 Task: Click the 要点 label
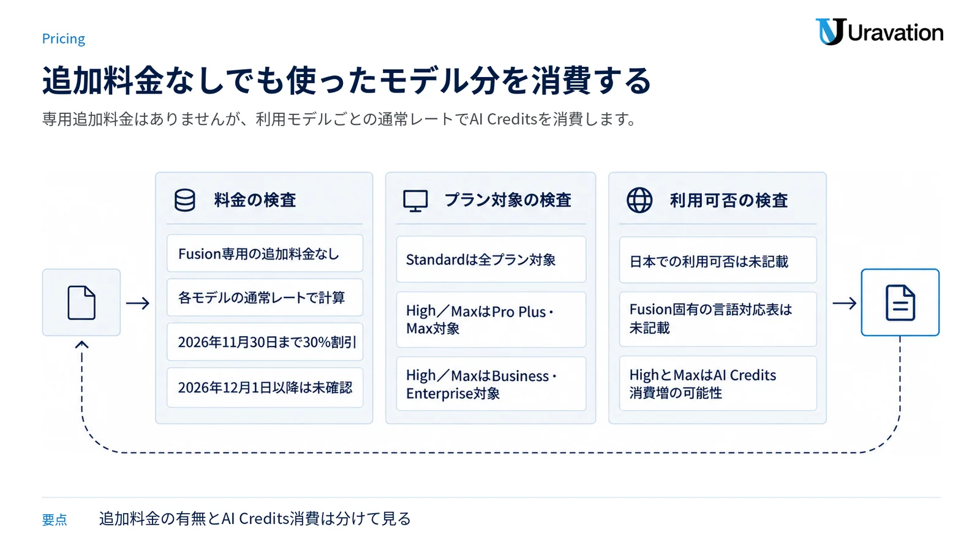[x=55, y=520]
